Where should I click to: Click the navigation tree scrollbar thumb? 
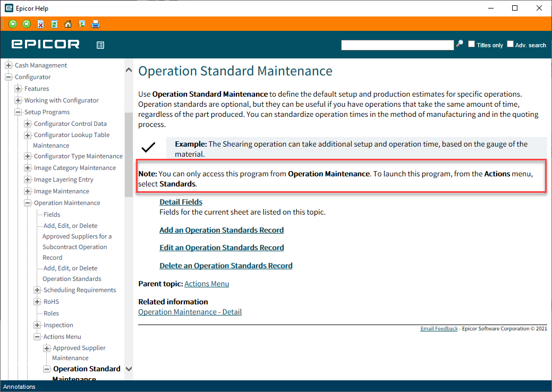coord(129,155)
